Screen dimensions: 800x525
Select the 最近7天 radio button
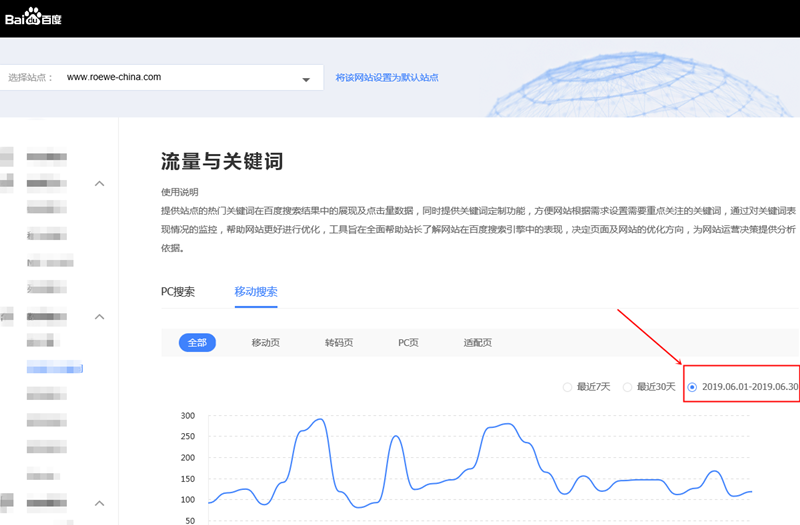568,386
